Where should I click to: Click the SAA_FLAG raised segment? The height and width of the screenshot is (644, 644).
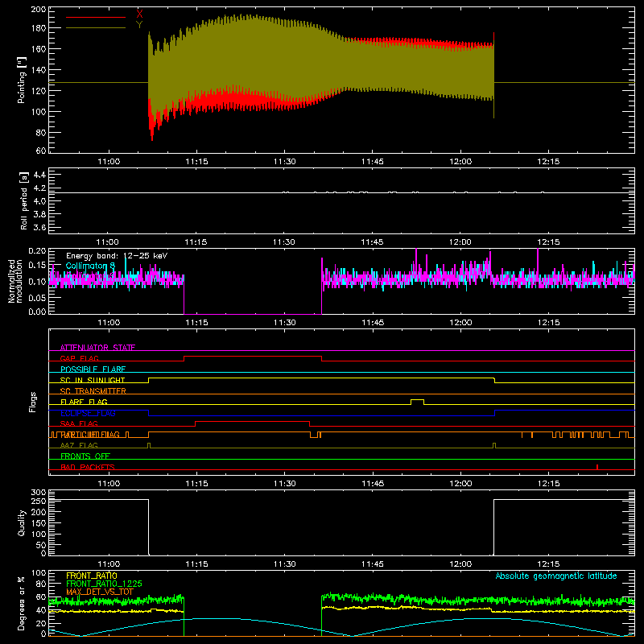252,421
